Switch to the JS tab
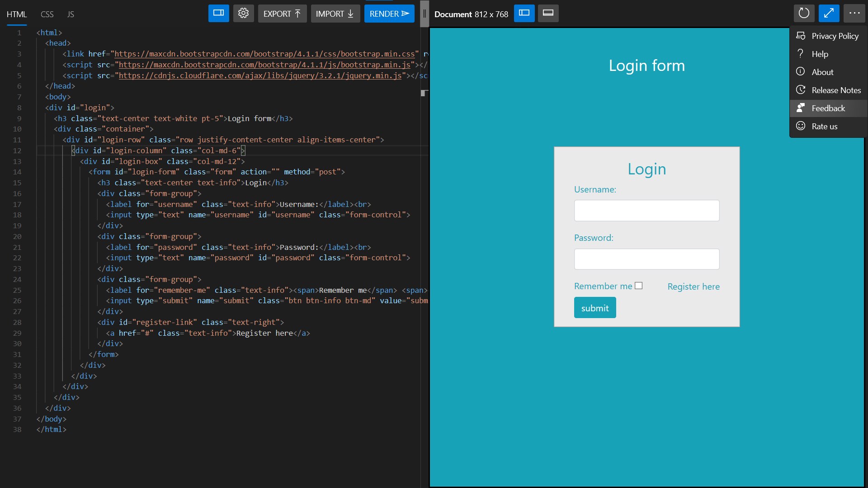The image size is (868, 488). click(x=71, y=14)
